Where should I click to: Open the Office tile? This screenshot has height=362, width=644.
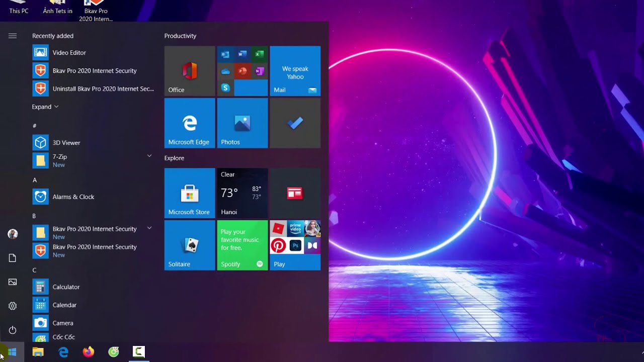(190, 71)
